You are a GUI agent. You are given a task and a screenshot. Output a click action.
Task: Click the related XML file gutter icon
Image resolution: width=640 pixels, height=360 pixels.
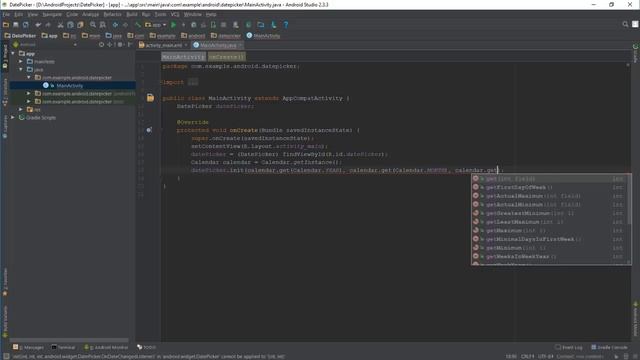[150, 98]
